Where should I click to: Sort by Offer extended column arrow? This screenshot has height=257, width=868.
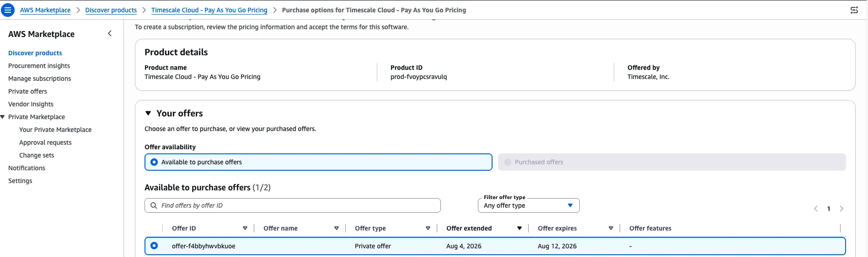point(520,228)
